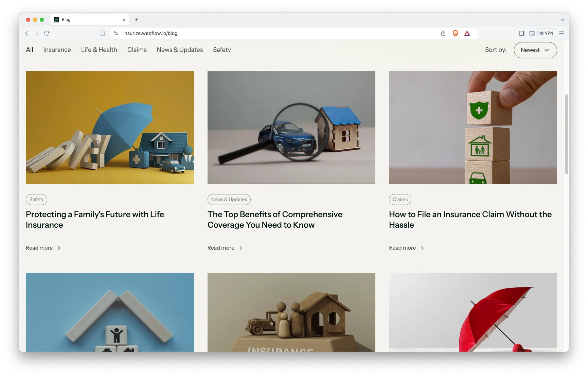Open the magnifying glass car article thumbnail
Viewport: 588px width, 377px height.
click(x=291, y=128)
